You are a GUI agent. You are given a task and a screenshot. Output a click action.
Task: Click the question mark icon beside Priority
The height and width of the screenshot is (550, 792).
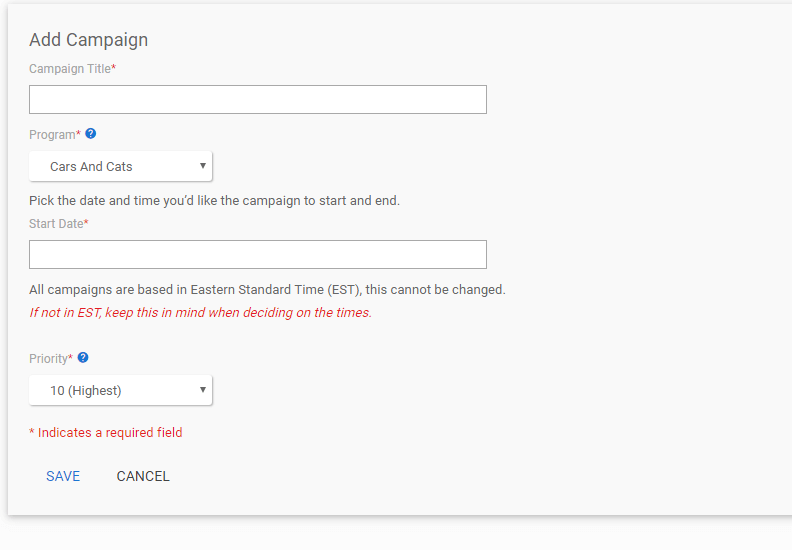coord(83,358)
